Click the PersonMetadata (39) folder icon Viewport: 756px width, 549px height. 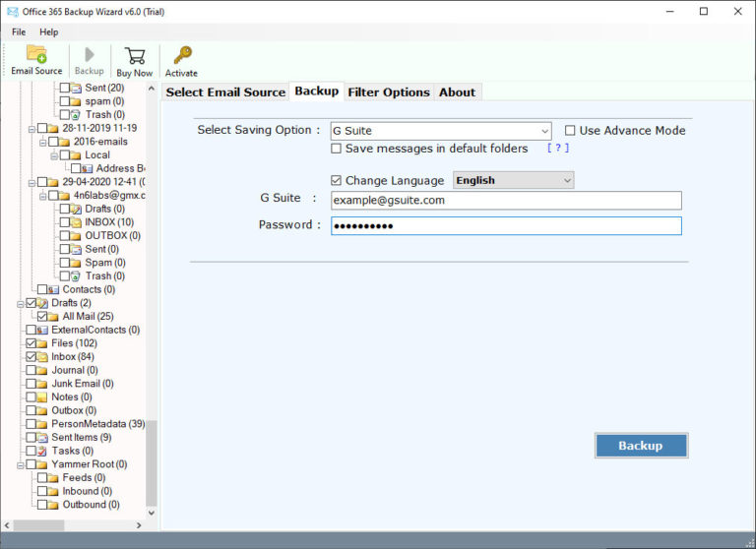42,424
